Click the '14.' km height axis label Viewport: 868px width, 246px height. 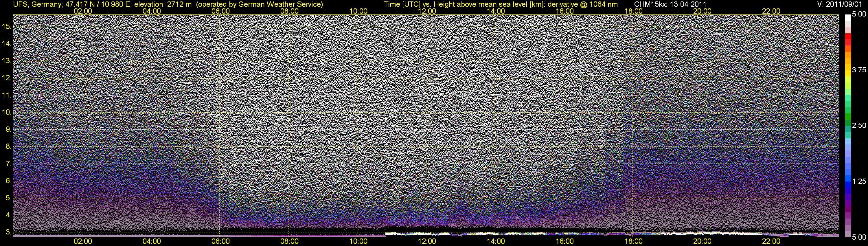(7, 43)
